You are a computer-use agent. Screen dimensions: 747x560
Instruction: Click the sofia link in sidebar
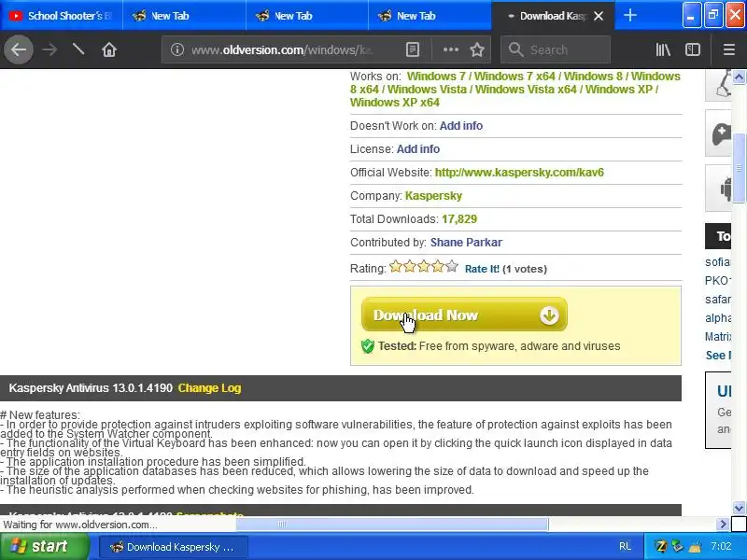point(717,262)
